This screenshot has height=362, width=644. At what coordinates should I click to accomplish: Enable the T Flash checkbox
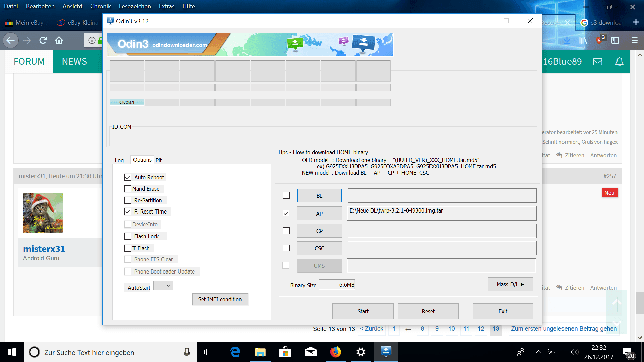pos(128,248)
